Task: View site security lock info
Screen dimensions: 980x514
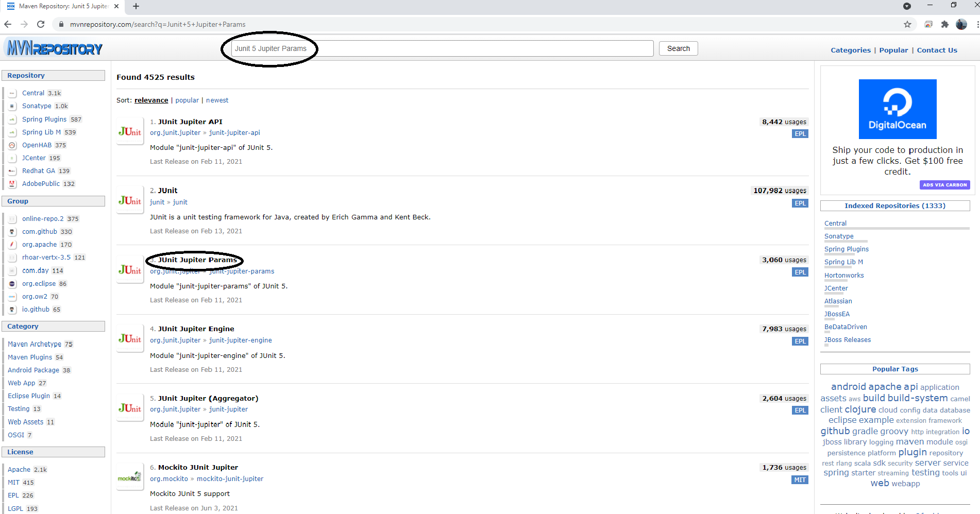Action: coord(61,24)
